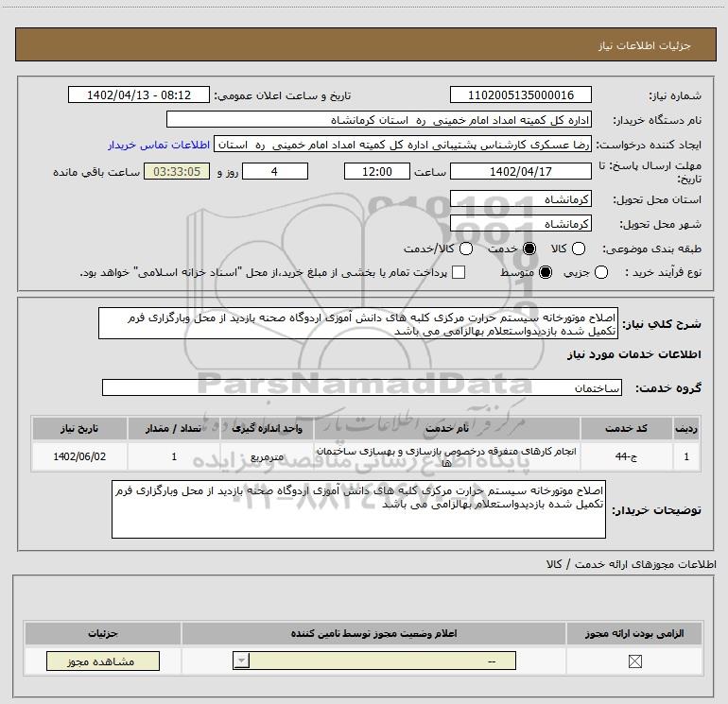728x704 pixels.
Task: Click the الزامی بودن ارائه مجوز header
Action: tap(634, 633)
